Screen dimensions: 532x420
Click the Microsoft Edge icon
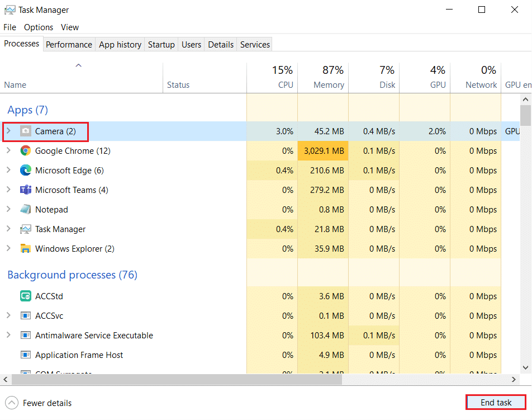click(x=26, y=170)
